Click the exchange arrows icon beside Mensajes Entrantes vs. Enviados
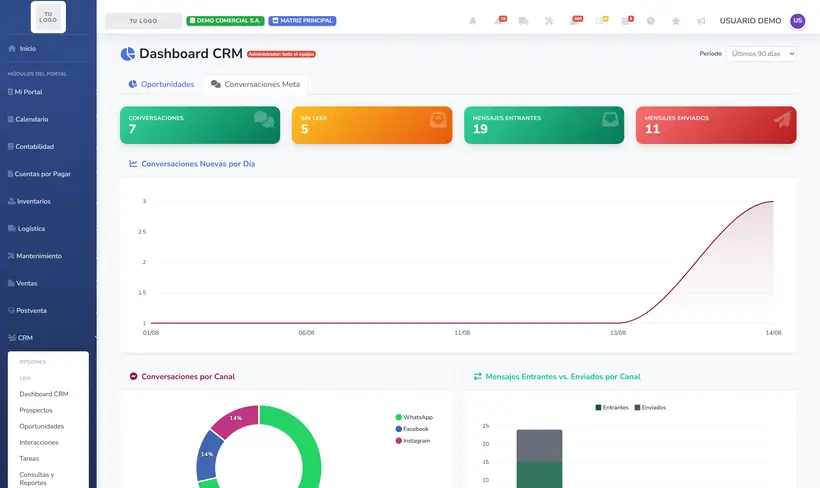Image resolution: width=820 pixels, height=488 pixels. 477,376
